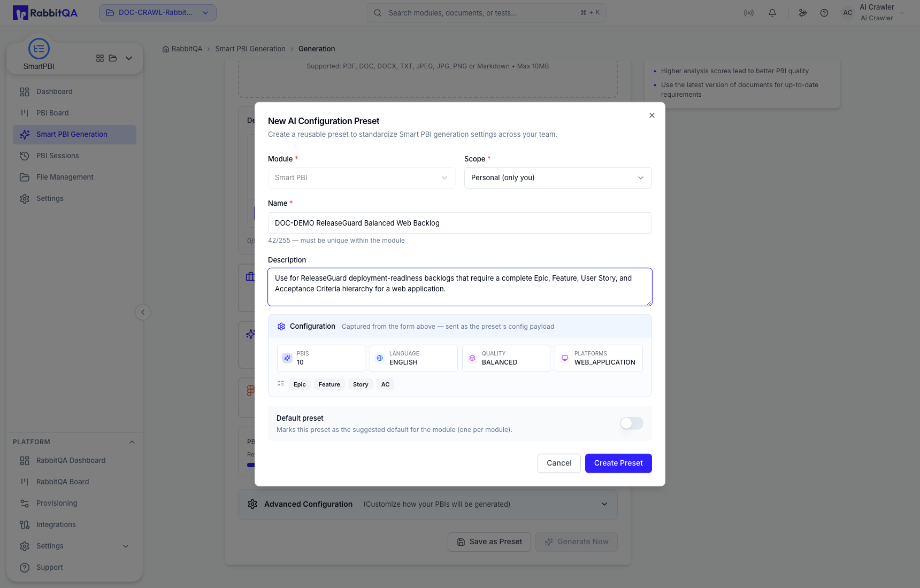The image size is (920, 588).
Task: Click the Story tag
Action: click(x=361, y=384)
